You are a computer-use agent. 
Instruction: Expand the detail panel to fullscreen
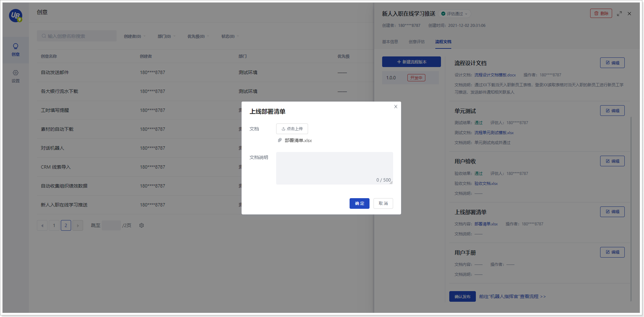[x=619, y=14]
